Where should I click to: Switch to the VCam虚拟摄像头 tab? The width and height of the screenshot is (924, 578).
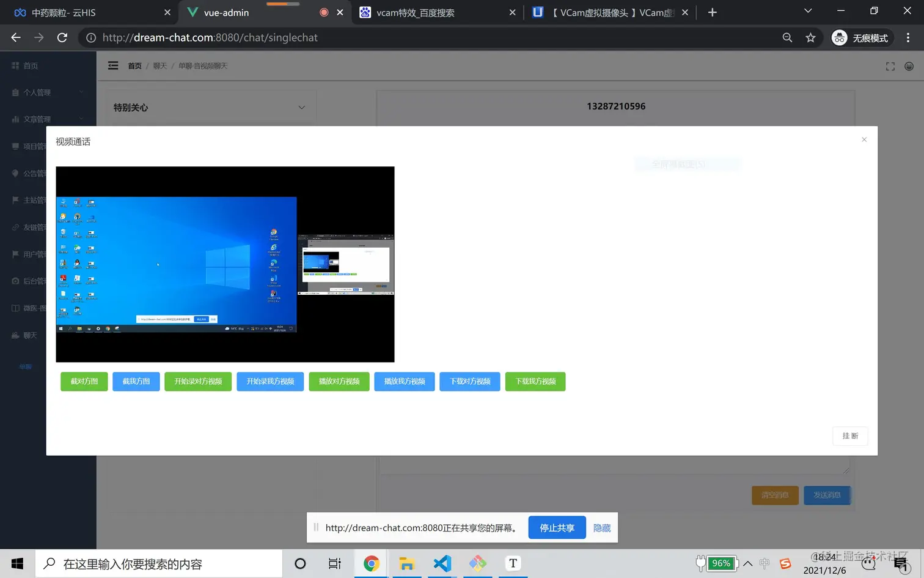(x=610, y=12)
